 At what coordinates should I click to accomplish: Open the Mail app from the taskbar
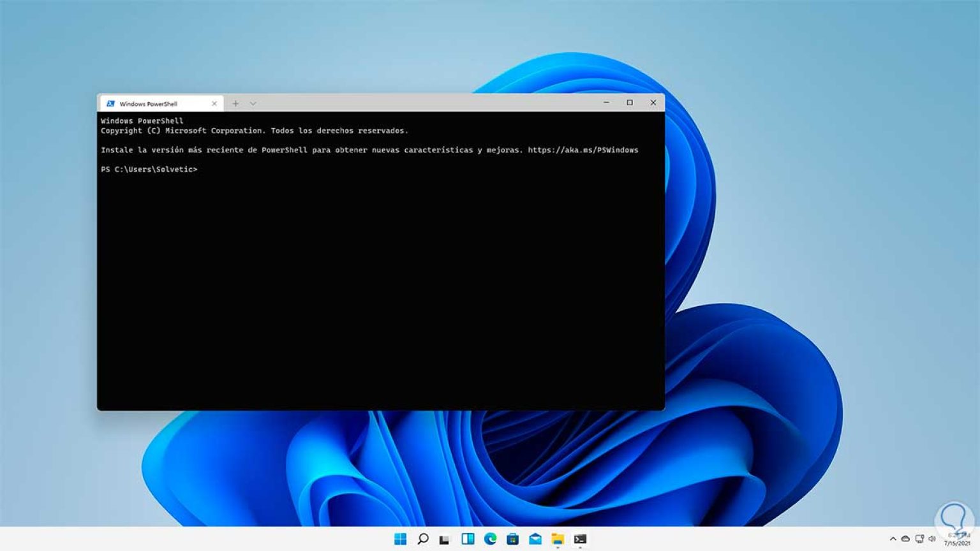[534, 539]
